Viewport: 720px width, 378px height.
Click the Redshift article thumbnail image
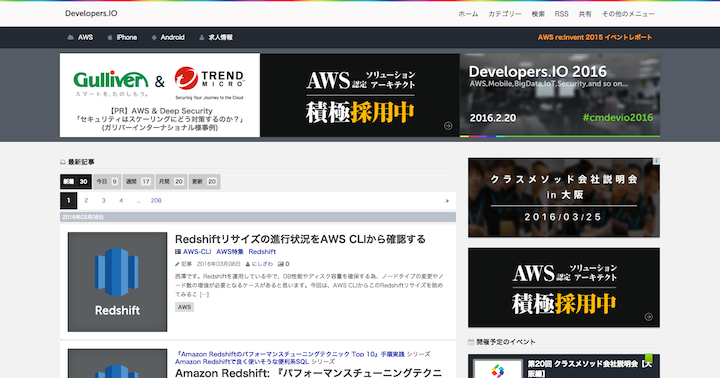118,282
